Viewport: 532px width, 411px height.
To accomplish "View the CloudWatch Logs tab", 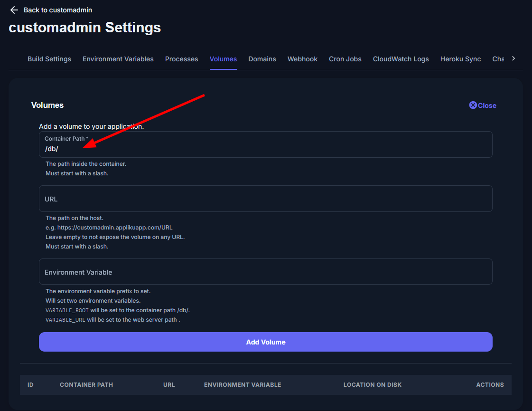I will click(401, 59).
